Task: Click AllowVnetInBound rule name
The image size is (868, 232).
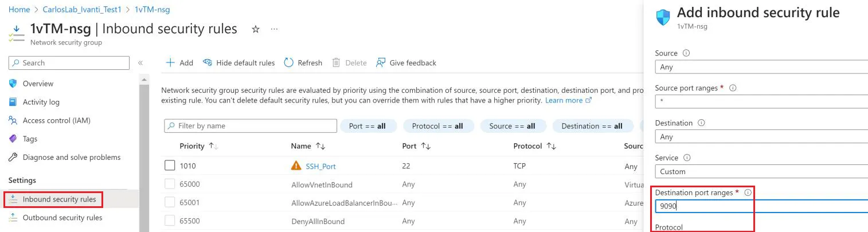Action: tap(322, 184)
